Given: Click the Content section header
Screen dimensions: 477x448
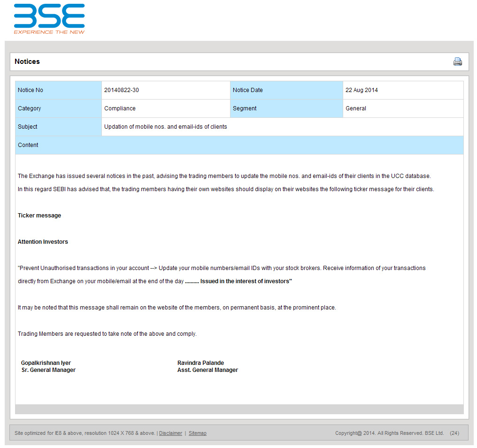Looking at the screenshot, I should [239, 145].
